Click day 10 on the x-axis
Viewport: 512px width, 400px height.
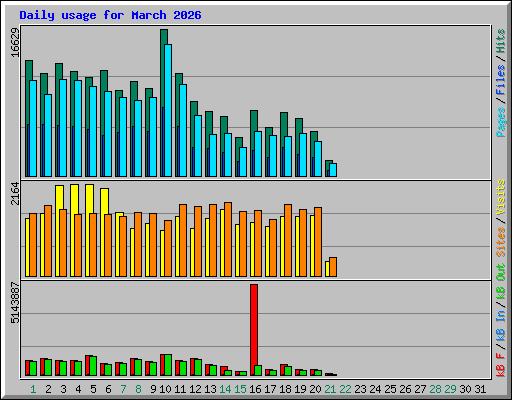tap(165, 389)
